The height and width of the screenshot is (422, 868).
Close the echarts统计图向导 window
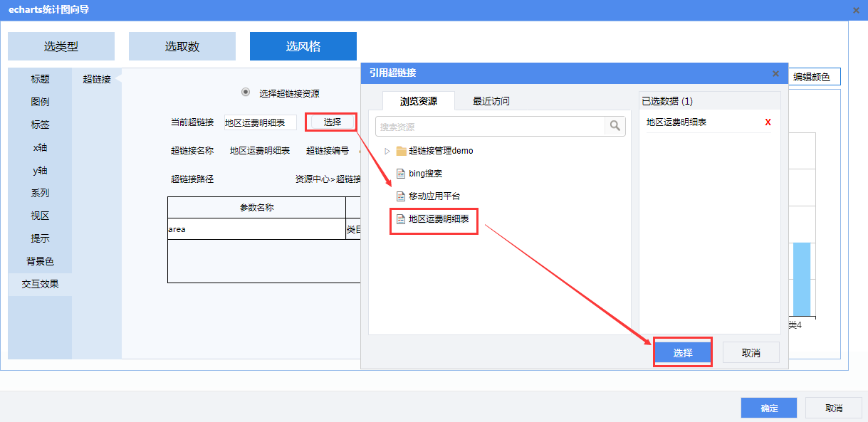pos(856,10)
